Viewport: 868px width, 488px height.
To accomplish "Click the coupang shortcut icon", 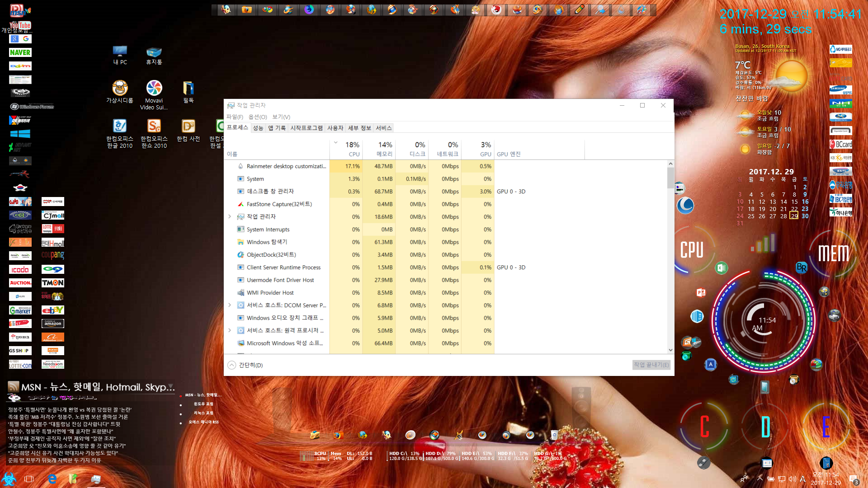I will [x=53, y=256].
